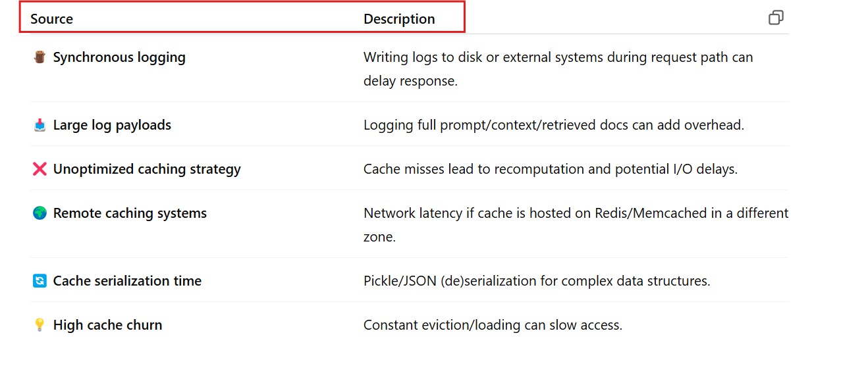Click the High cache churn label
This screenshot has width=868, height=381.
[x=107, y=325]
